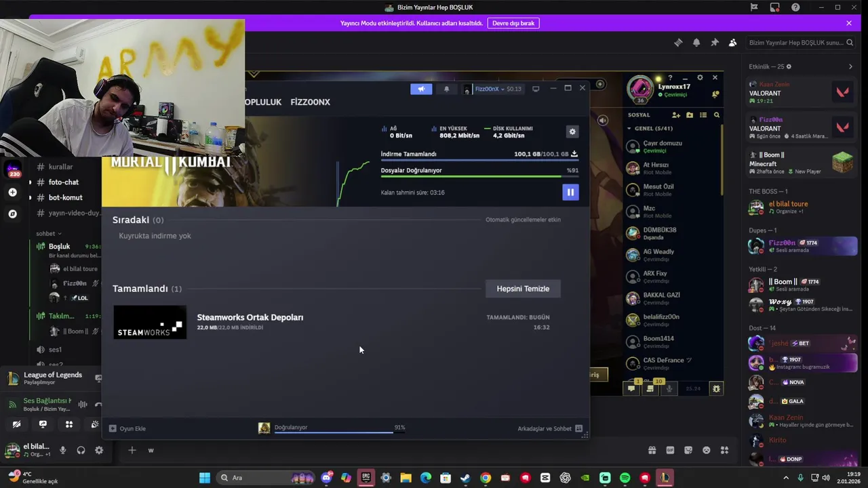The image size is (868, 488).
Task: Open League client settings gear
Action: point(700,77)
